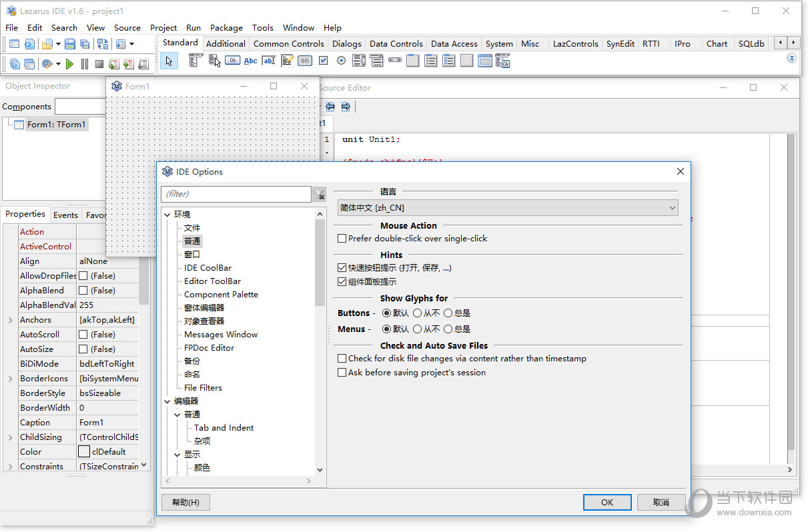Open the 语言 language dropdown

point(508,208)
